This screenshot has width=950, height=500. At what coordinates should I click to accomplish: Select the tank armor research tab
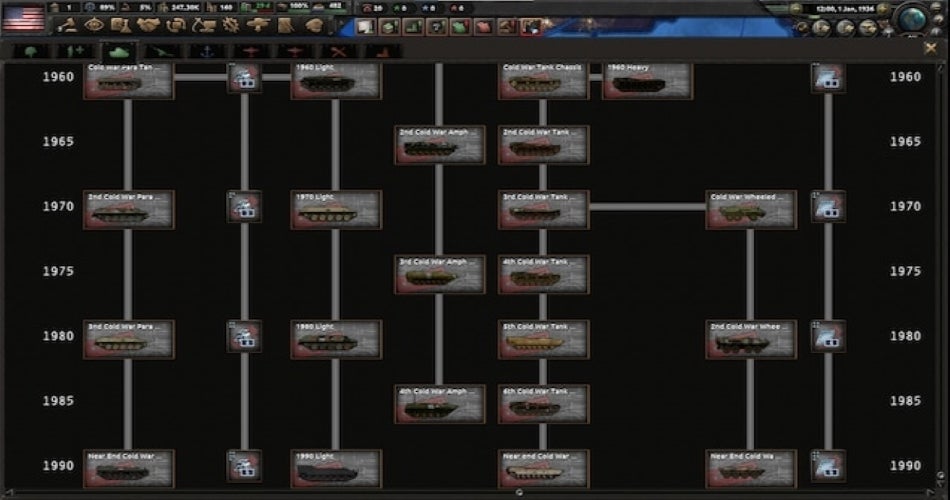click(119, 50)
